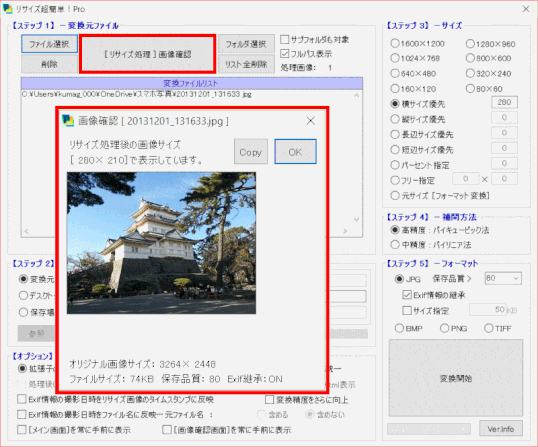This screenshot has height=447, width=538.
Task: Select 1600×1200 size option
Action: [395, 44]
